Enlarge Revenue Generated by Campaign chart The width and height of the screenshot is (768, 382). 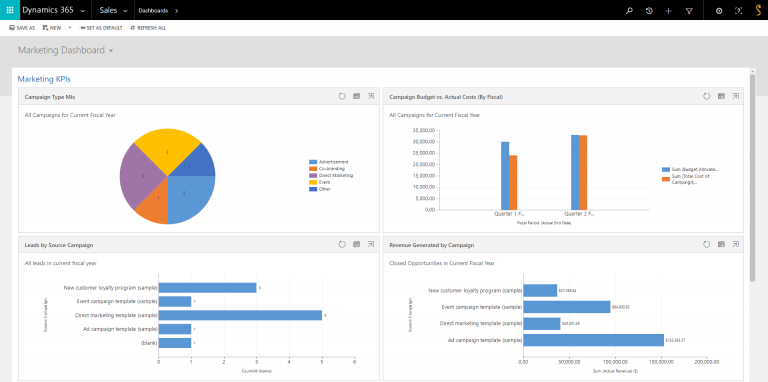tap(736, 244)
